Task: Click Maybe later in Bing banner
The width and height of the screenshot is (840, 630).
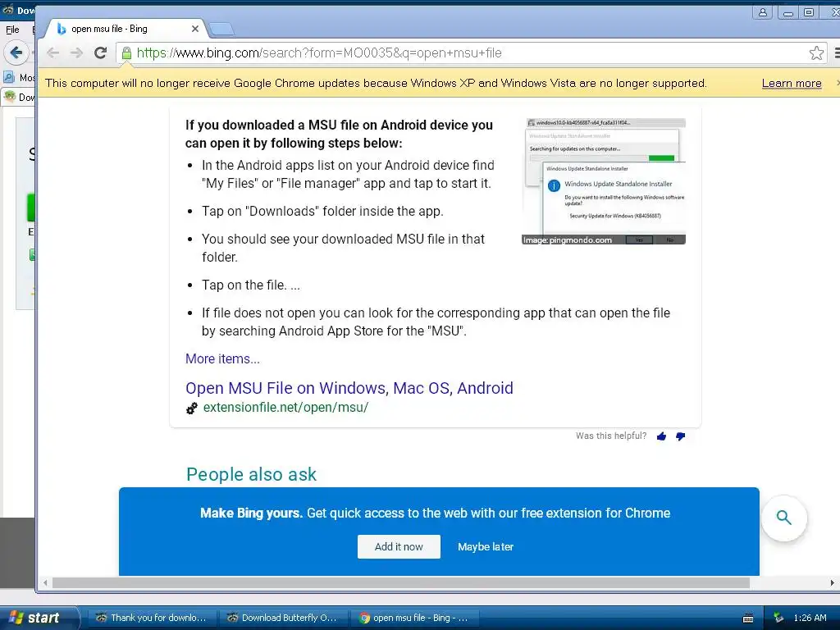Action: click(486, 546)
